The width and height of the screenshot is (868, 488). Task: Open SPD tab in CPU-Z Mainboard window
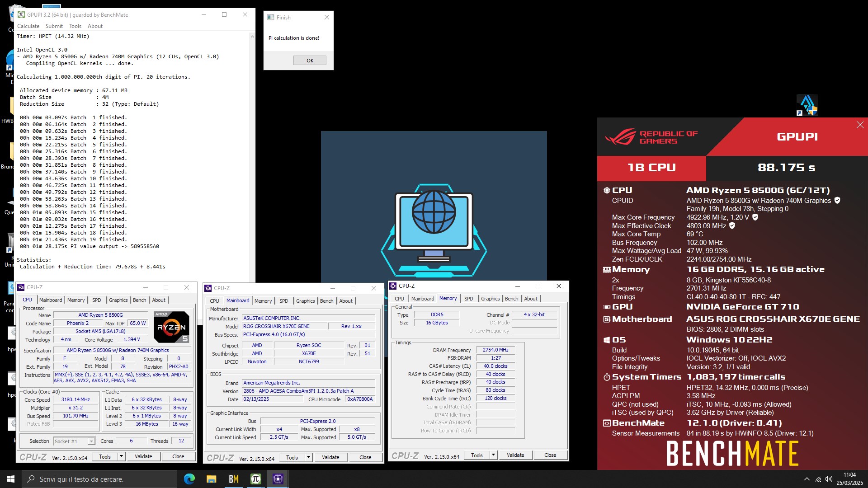[x=283, y=301]
